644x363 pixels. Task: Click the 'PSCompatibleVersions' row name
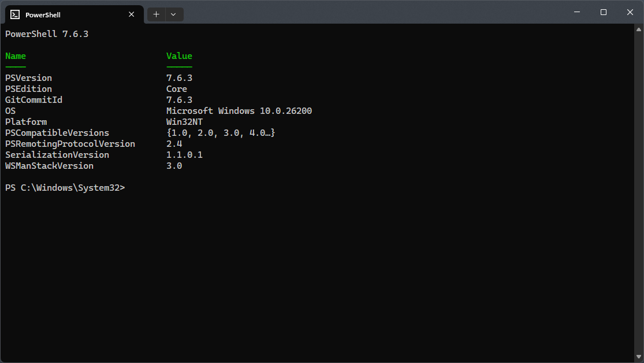point(57,133)
